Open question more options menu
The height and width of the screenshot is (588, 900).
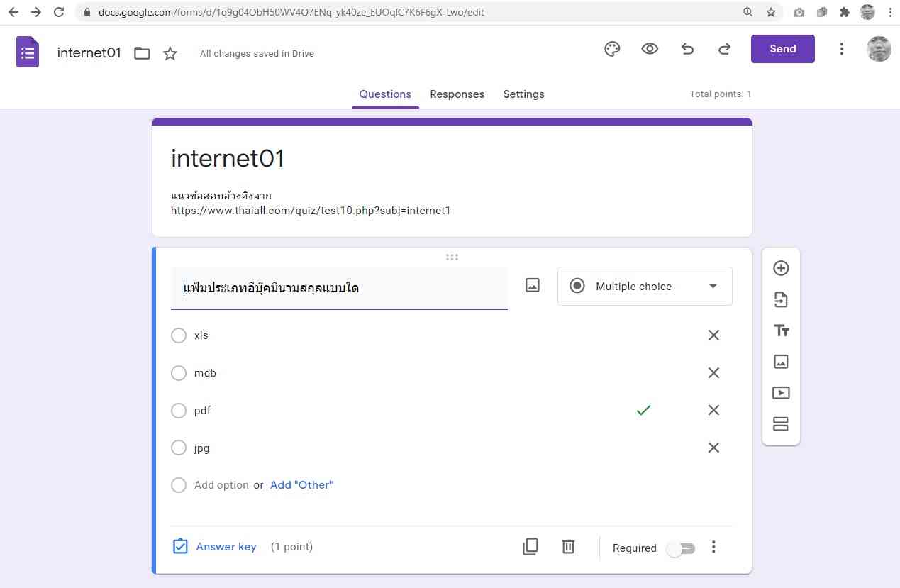tap(713, 547)
